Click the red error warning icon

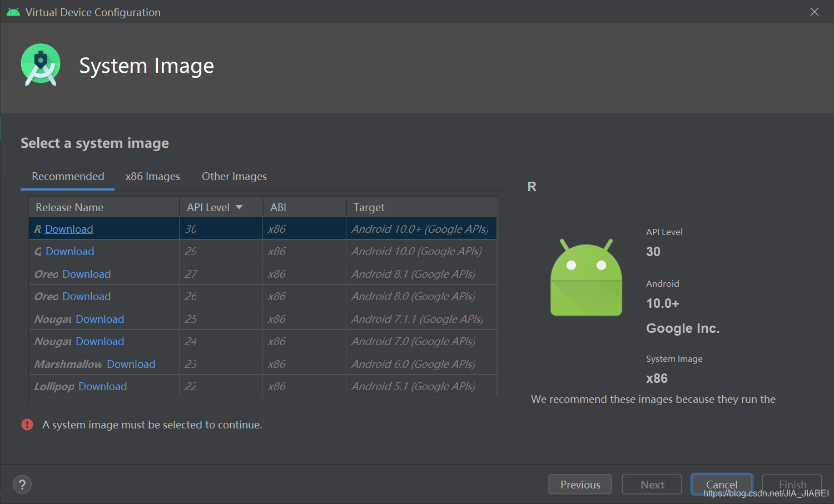click(x=27, y=425)
